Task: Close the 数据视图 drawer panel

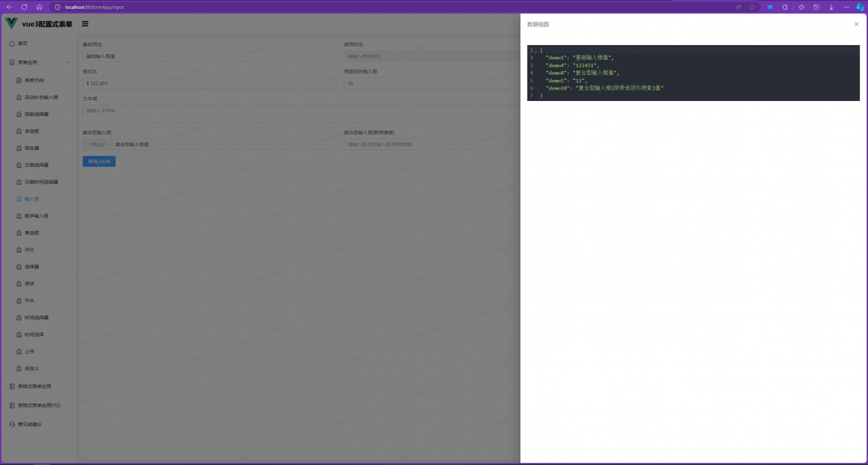Action: tap(856, 24)
